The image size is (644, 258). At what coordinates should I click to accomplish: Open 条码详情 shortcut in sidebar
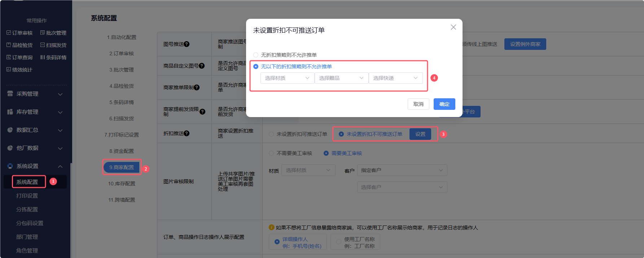pos(53,57)
